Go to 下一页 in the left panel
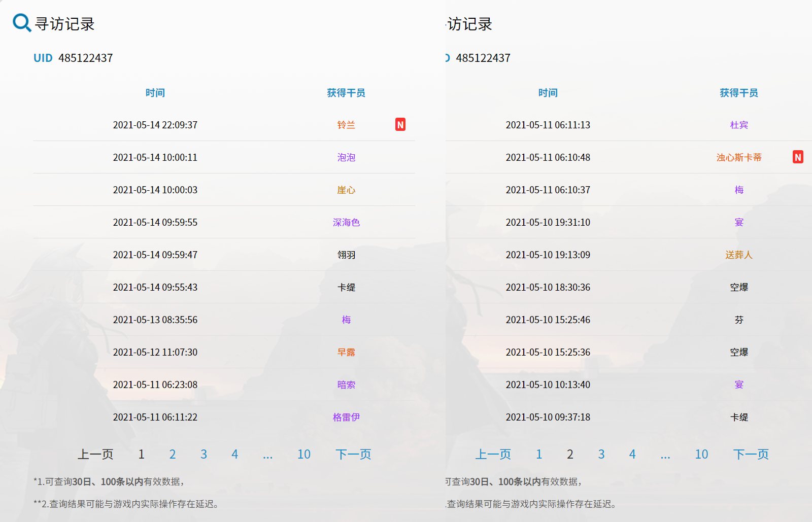Image resolution: width=812 pixels, height=522 pixels. pos(353,454)
